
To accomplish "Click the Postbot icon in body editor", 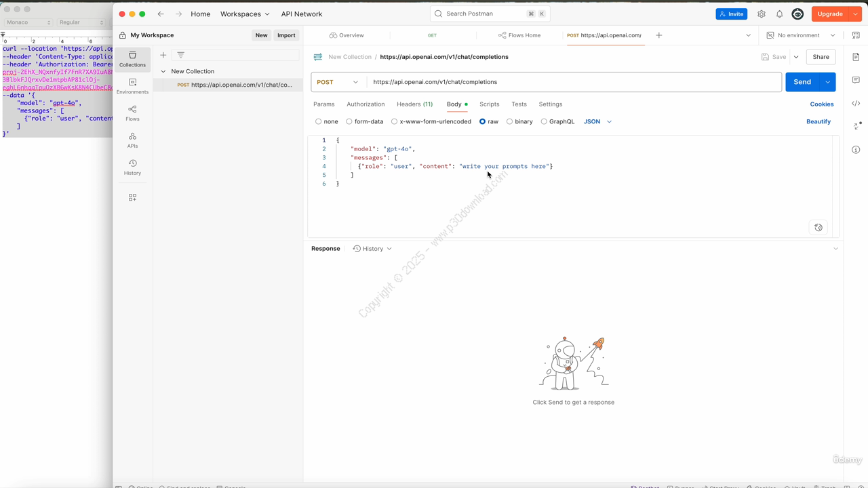I will (x=818, y=228).
